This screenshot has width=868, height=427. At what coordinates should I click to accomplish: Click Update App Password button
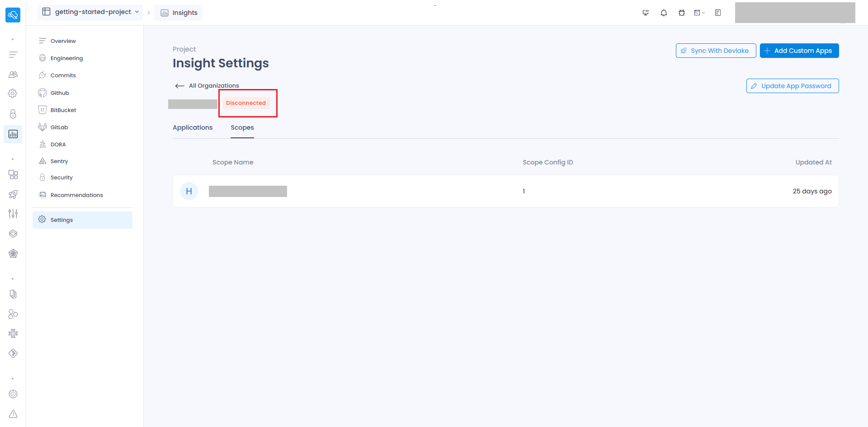click(792, 86)
